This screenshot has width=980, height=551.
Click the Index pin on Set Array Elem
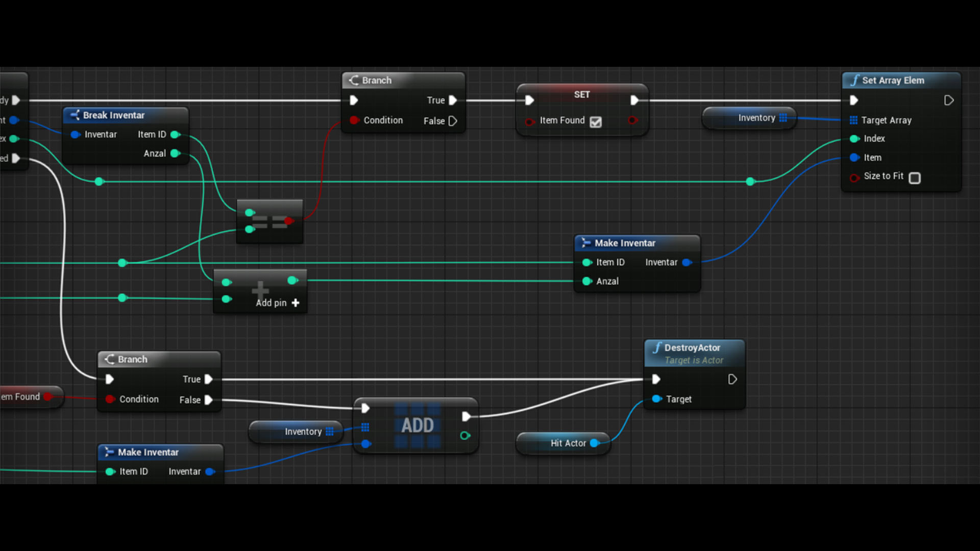click(x=854, y=139)
